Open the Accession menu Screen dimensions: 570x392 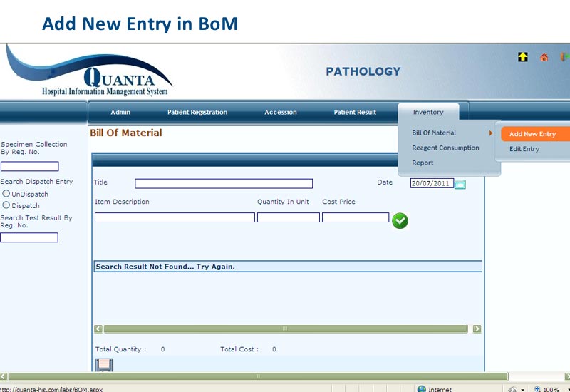tap(281, 113)
